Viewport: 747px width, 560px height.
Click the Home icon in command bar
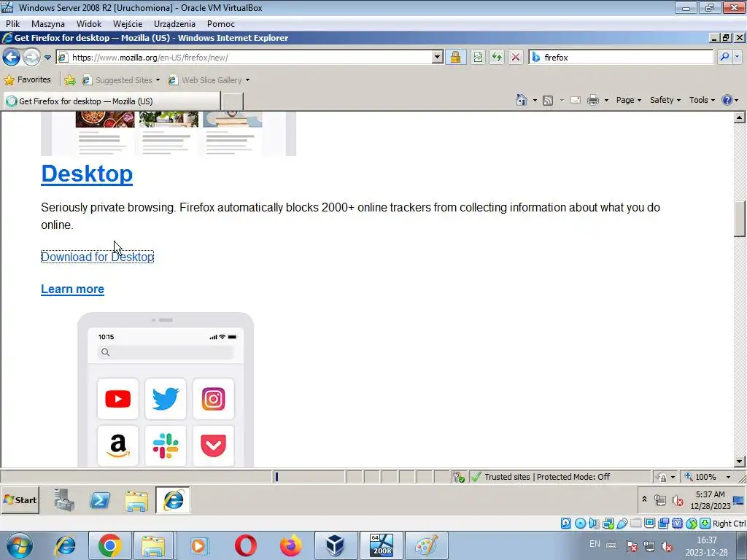[x=522, y=100]
